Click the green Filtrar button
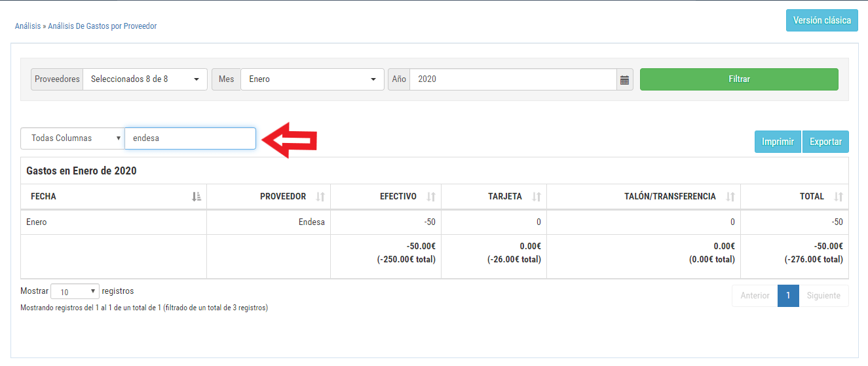Screen dimensions: 868x366 [x=739, y=79]
